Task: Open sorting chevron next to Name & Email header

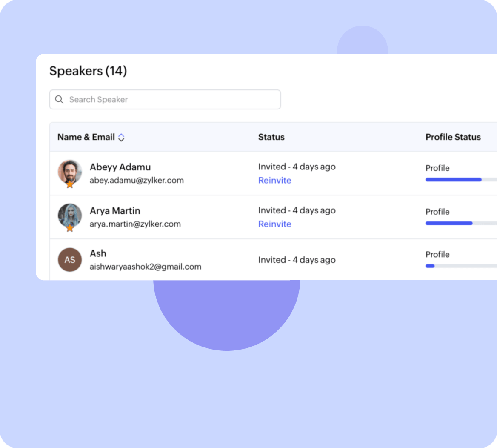Action: (x=121, y=137)
